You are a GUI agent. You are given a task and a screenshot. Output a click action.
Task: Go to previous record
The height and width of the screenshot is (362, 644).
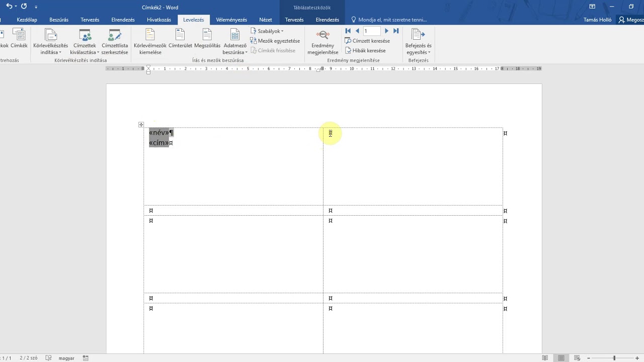pos(357,31)
